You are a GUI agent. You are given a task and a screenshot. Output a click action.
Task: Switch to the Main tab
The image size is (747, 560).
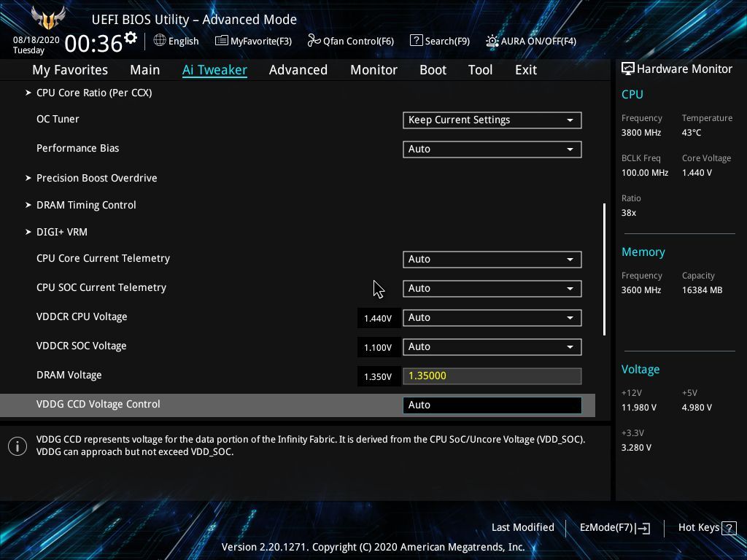click(145, 70)
